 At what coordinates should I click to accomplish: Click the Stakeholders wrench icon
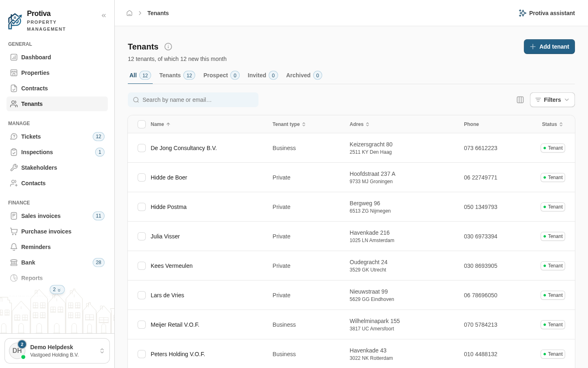point(14,168)
